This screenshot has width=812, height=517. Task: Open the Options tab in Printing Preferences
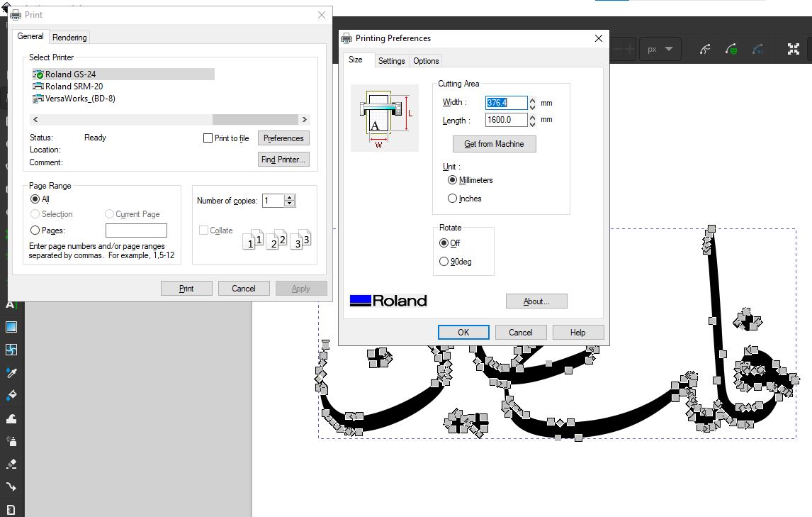tap(427, 61)
